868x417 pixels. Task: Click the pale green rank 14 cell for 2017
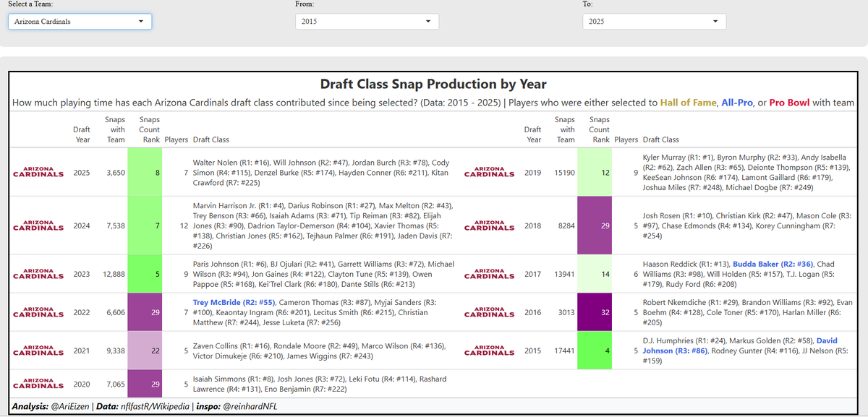595,274
